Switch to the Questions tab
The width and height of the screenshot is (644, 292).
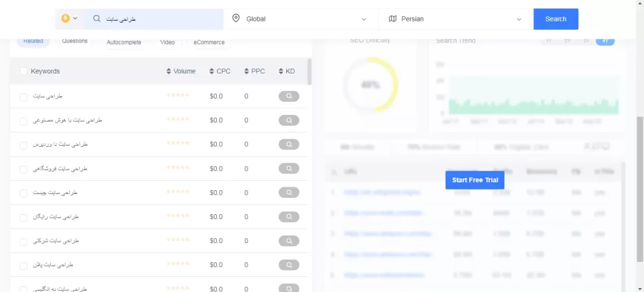(x=75, y=41)
